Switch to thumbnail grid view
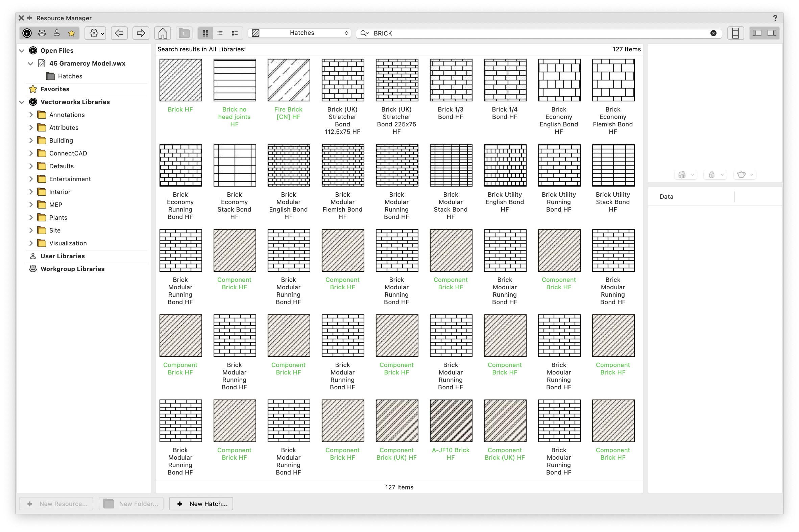 click(x=205, y=33)
